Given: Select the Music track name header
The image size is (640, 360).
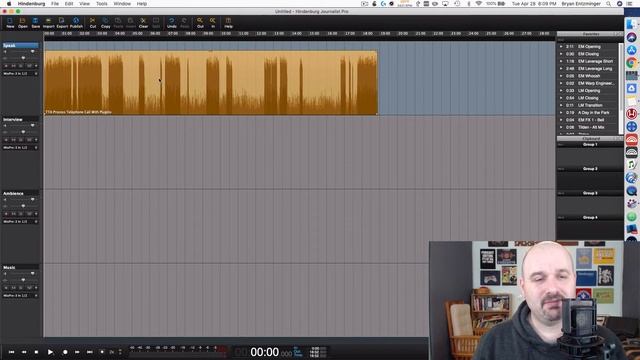Looking at the screenshot, I should (20, 267).
